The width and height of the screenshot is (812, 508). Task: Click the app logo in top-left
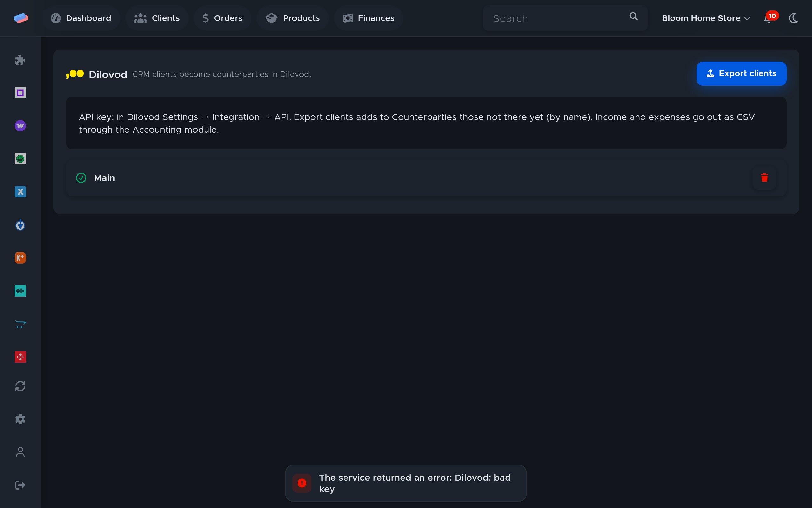point(21,18)
